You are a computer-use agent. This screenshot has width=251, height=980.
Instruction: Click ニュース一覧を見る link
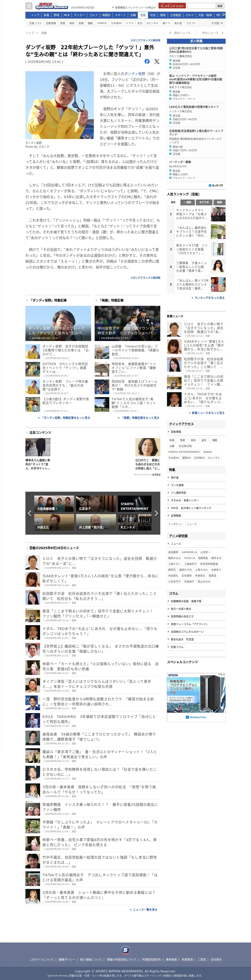(x=144, y=910)
